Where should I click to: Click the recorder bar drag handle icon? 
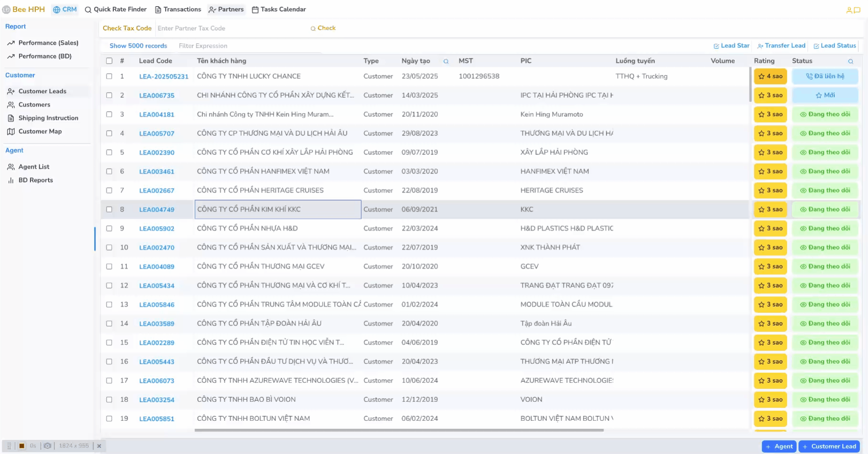click(x=9, y=446)
